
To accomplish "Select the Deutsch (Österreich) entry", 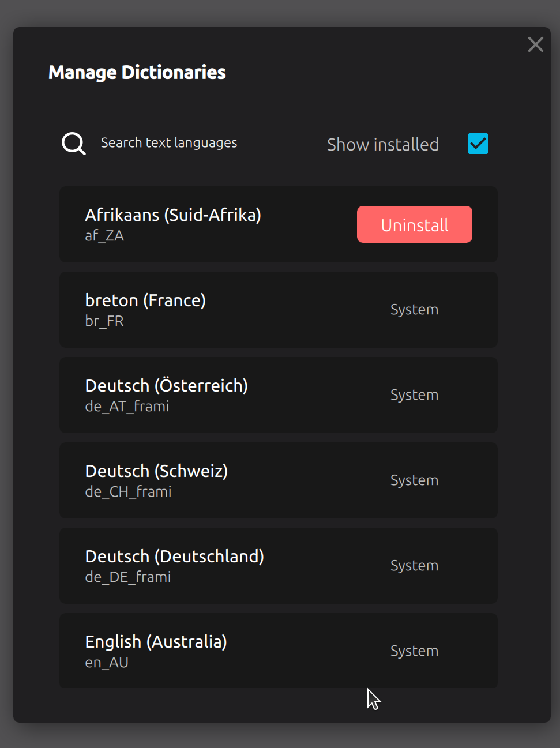I will point(279,395).
